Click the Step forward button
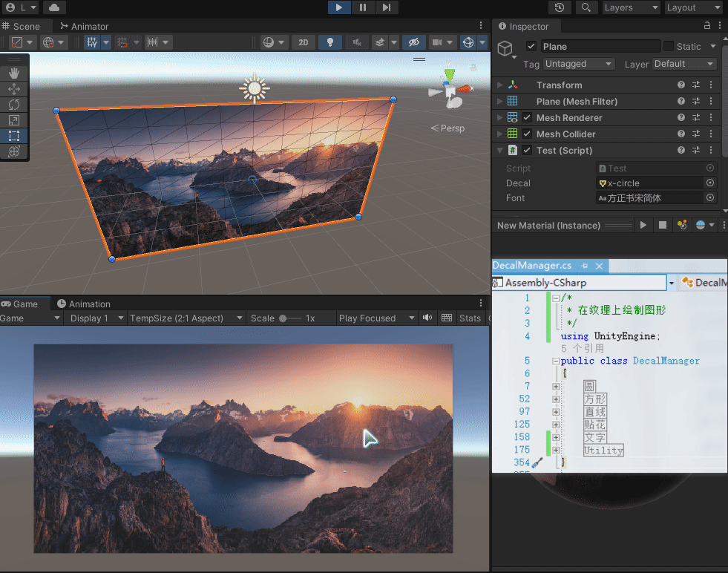This screenshot has width=728, height=573. [x=386, y=7]
